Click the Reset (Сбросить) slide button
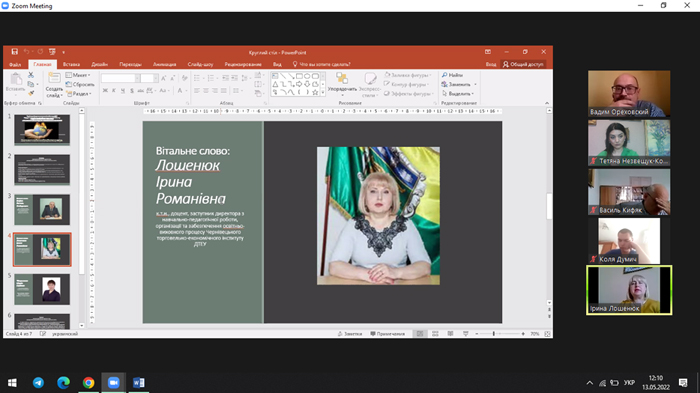 [x=80, y=84]
